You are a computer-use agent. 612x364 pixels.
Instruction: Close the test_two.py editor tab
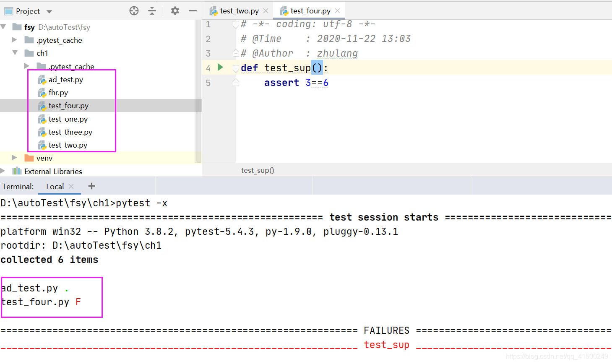click(x=266, y=11)
